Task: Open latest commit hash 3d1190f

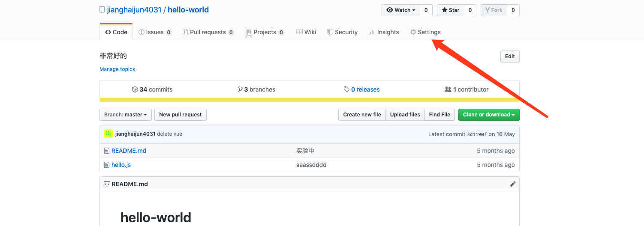Action: (476, 134)
